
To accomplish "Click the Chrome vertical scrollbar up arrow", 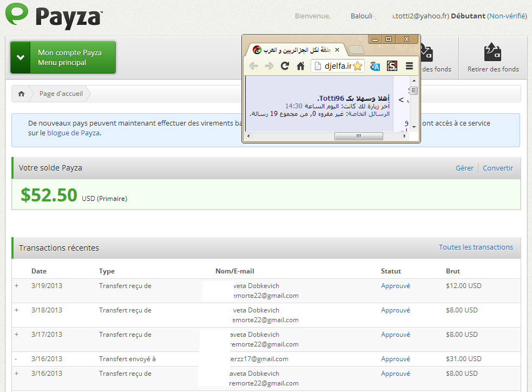I will pos(414,81).
